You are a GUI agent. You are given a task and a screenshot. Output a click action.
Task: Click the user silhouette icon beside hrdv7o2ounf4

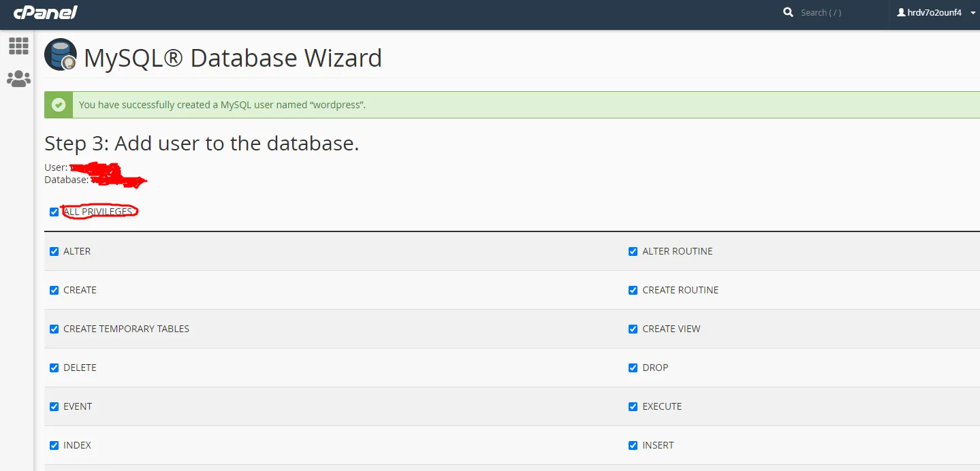tap(901, 12)
